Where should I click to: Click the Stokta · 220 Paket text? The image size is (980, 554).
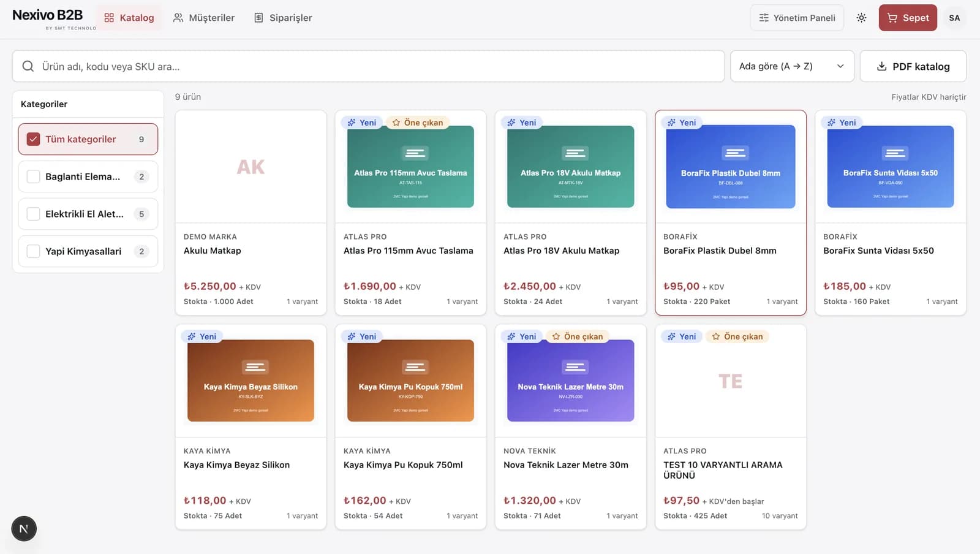[697, 302]
